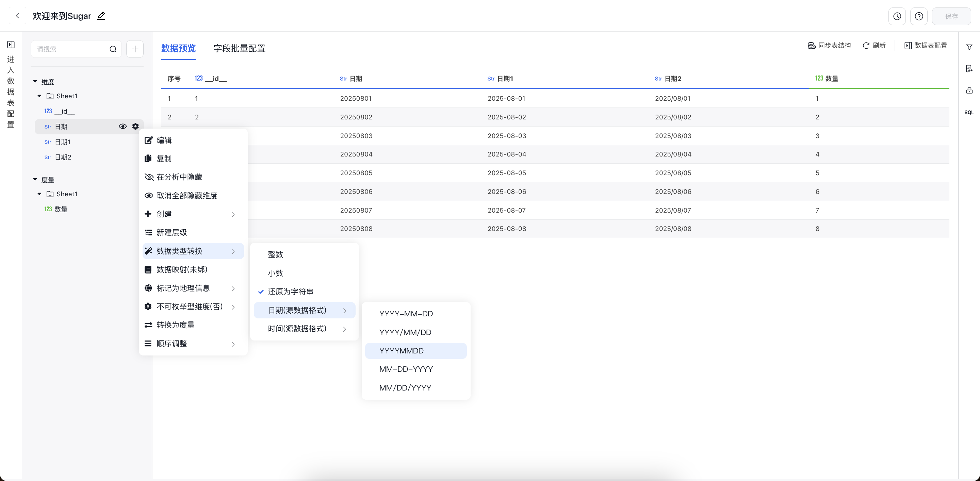
Task: Click the lock icon in right sidebar
Action: [x=969, y=90]
